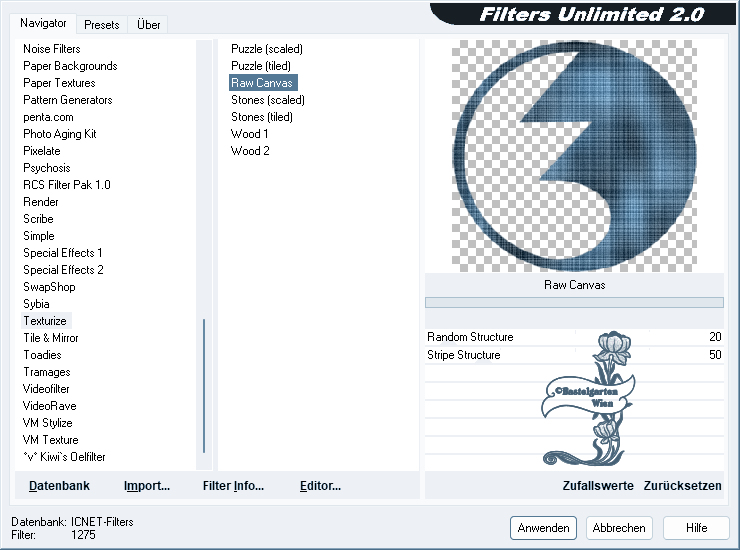
Task: Click the Import... button
Action: point(147,485)
